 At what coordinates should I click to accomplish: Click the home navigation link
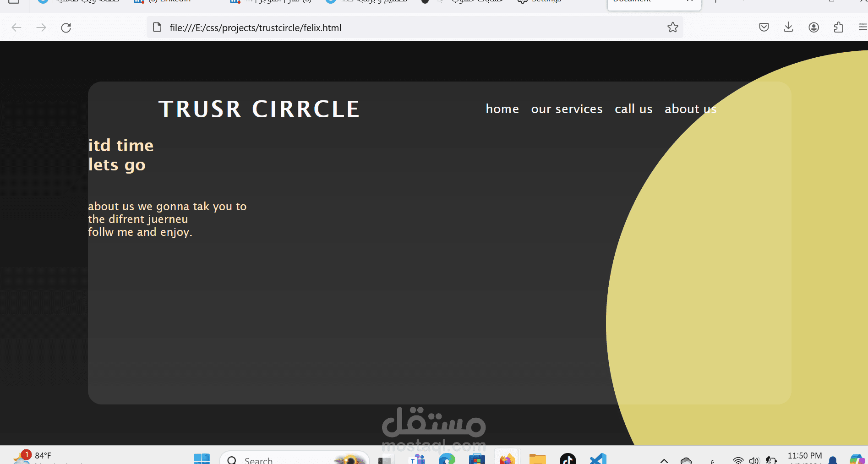[x=502, y=109]
